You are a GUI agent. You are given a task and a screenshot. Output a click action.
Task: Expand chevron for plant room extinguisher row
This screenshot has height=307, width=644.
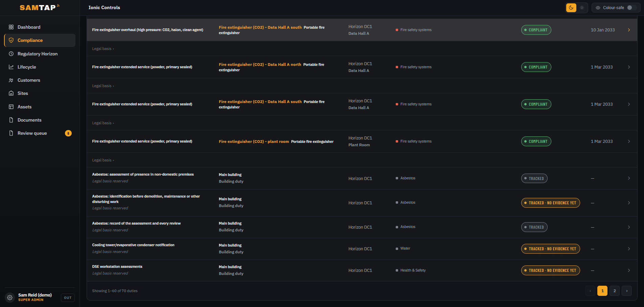click(629, 142)
